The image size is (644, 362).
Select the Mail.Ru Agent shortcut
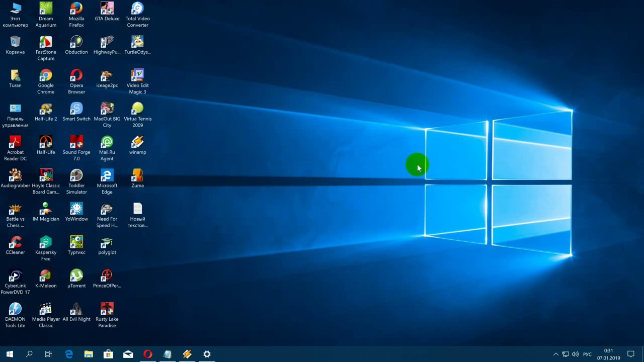click(x=107, y=148)
